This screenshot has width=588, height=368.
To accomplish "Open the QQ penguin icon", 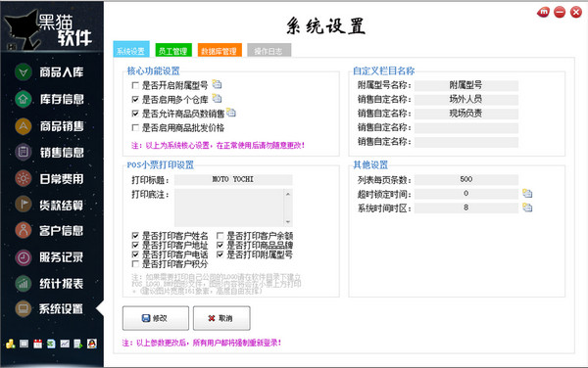I will pos(92,344).
